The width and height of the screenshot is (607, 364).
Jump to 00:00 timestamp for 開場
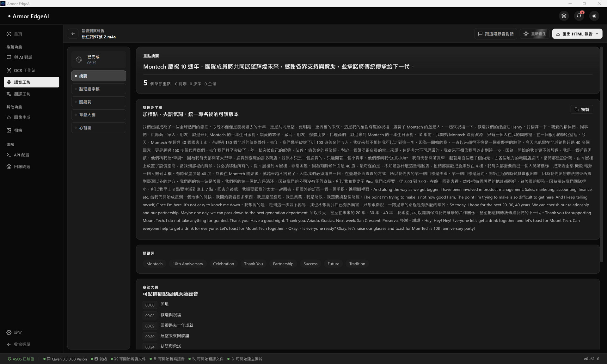[x=150, y=305]
